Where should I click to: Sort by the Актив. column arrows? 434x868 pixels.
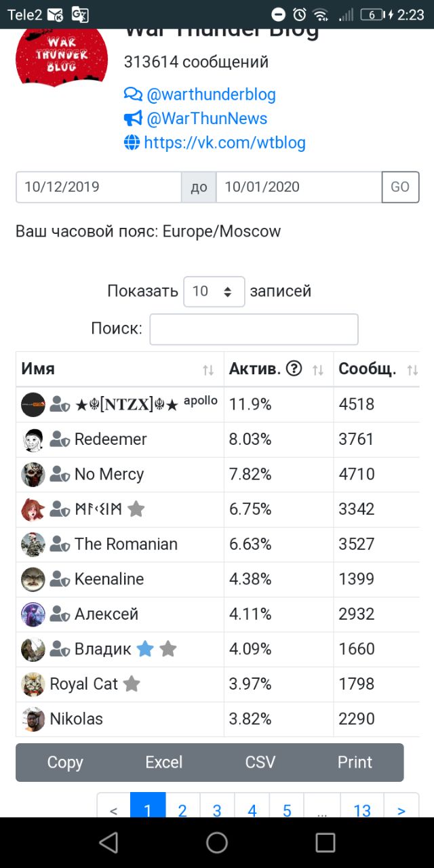click(x=317, y=370)
